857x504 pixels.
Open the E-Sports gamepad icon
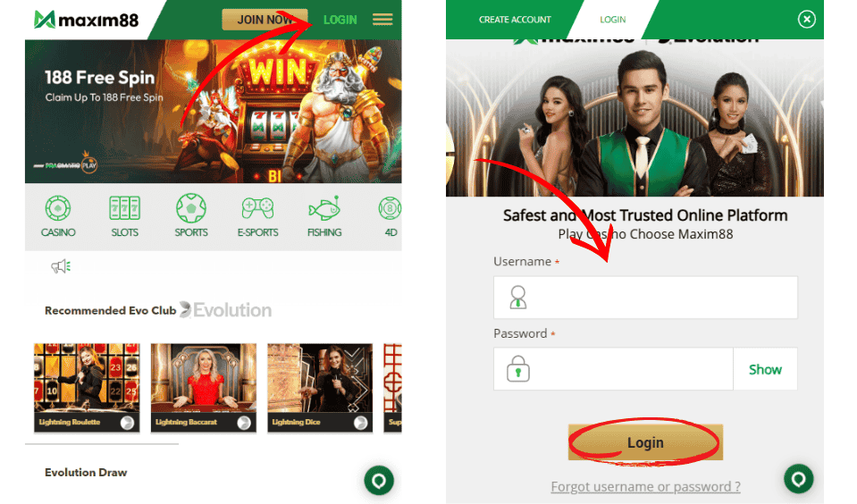tap(257, 208)
